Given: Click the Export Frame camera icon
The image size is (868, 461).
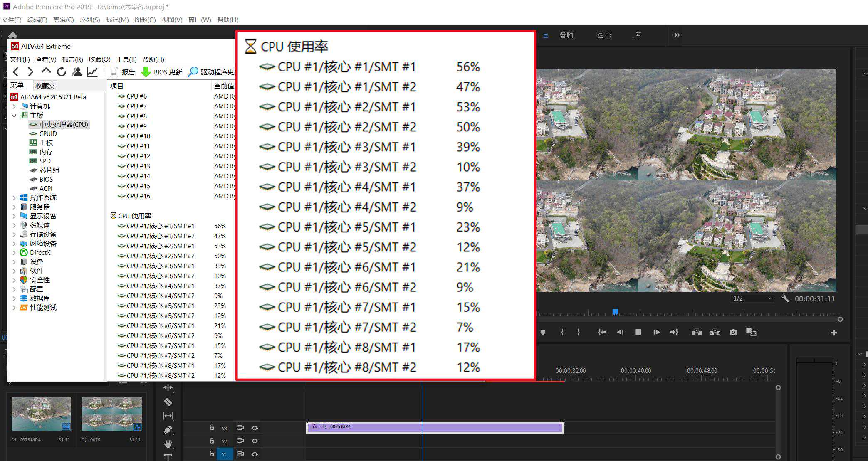Looking at the screenshot, I should click(733, 332).
